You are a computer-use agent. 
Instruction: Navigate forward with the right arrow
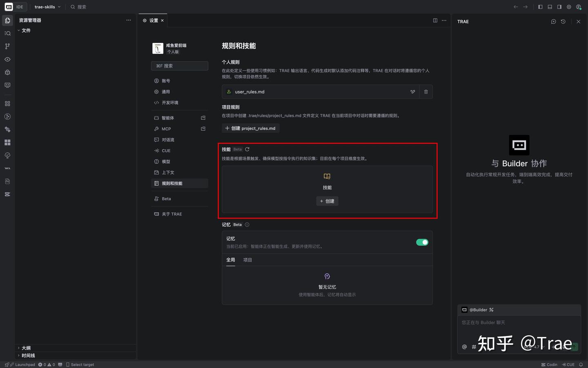pyautogui.click(x=526, y=7)
